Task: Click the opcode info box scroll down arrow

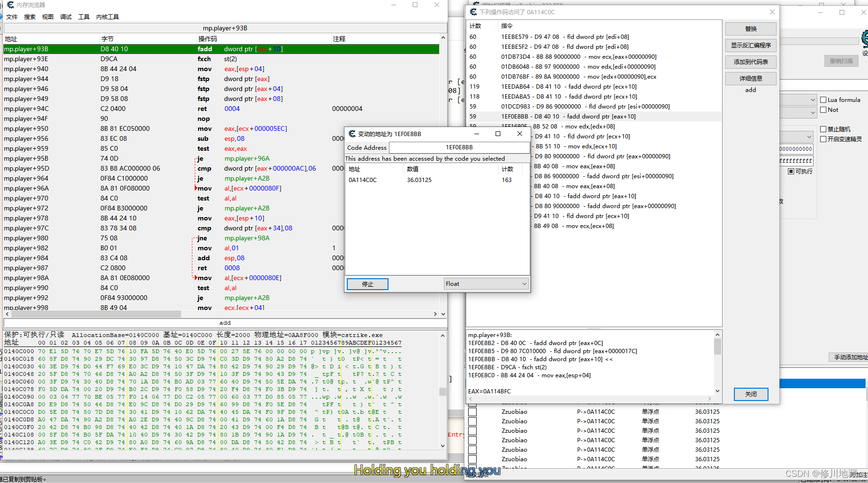Action: pos(717,391)
